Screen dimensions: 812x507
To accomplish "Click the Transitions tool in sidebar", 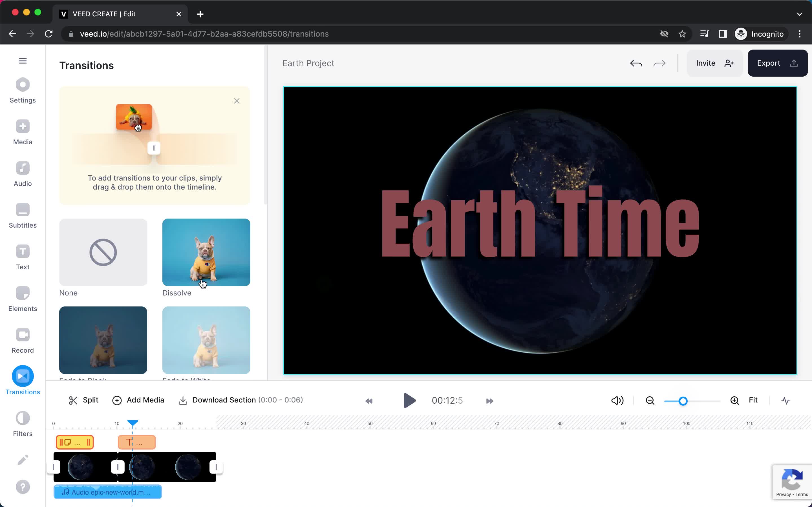I will (22, 382).
